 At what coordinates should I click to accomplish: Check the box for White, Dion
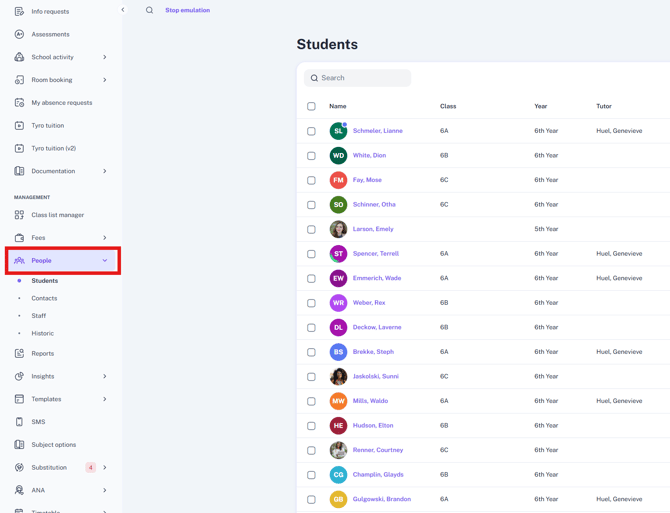(x=311, y=155)
